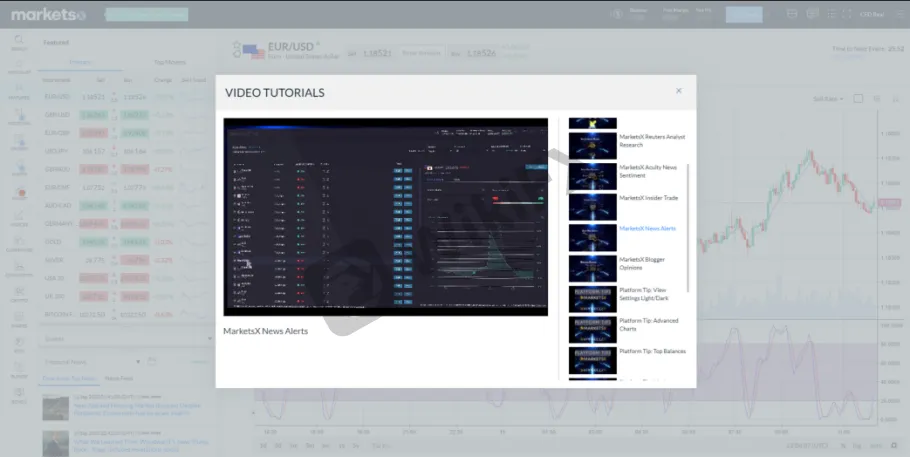Select AUD/CAD row in instruments list
This screenshot has width=910, height=458.
pos(125,205)
